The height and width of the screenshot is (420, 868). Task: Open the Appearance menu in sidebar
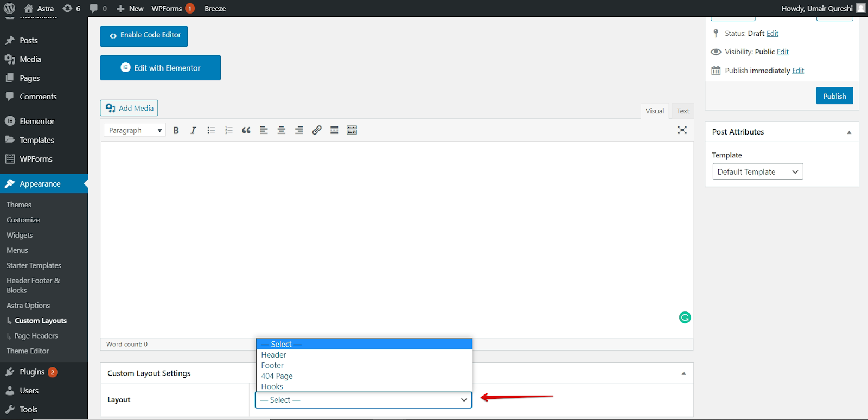[x=44, y=184]
